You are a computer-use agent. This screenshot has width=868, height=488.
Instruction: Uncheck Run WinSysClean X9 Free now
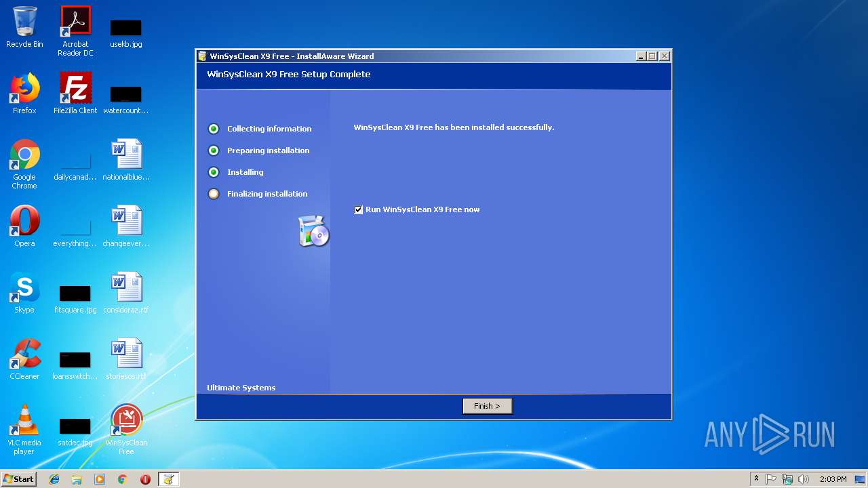click(359, 210)
